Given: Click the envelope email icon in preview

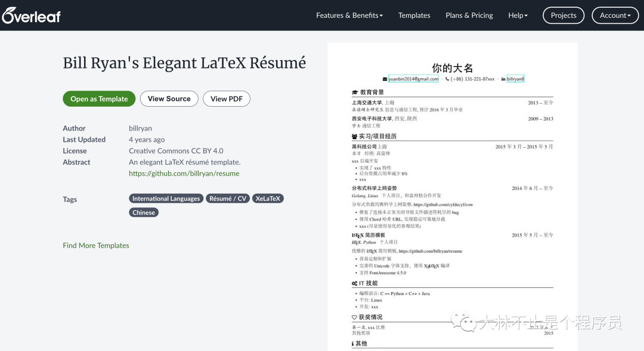Looking at the screenshot, I should (x=385, y=79).
